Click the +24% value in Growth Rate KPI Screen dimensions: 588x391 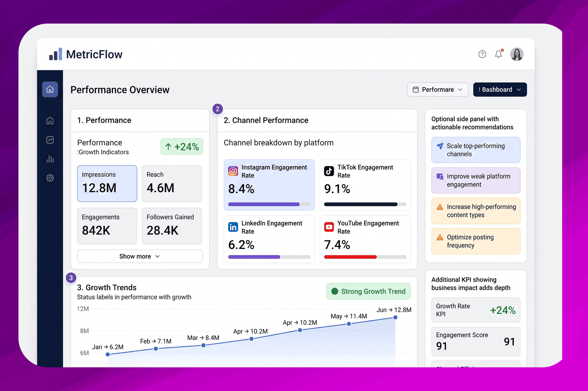point(503,311)
